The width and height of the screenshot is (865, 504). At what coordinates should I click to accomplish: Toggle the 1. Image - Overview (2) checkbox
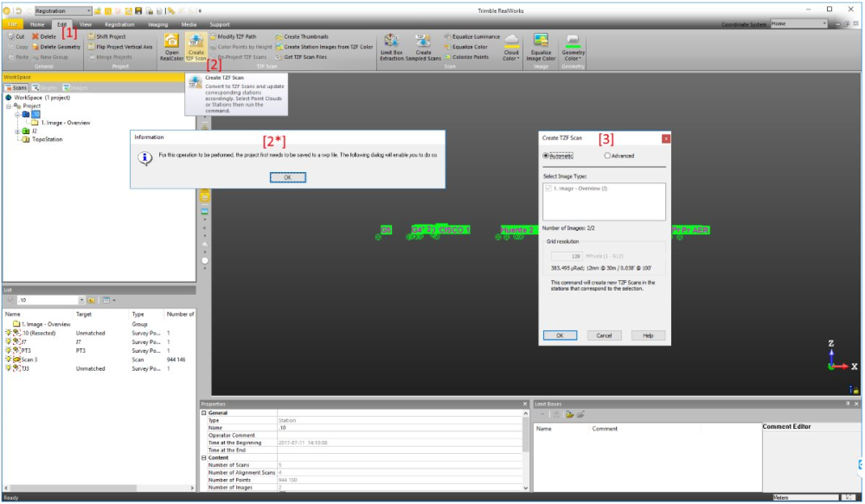(x=548, y=188)
